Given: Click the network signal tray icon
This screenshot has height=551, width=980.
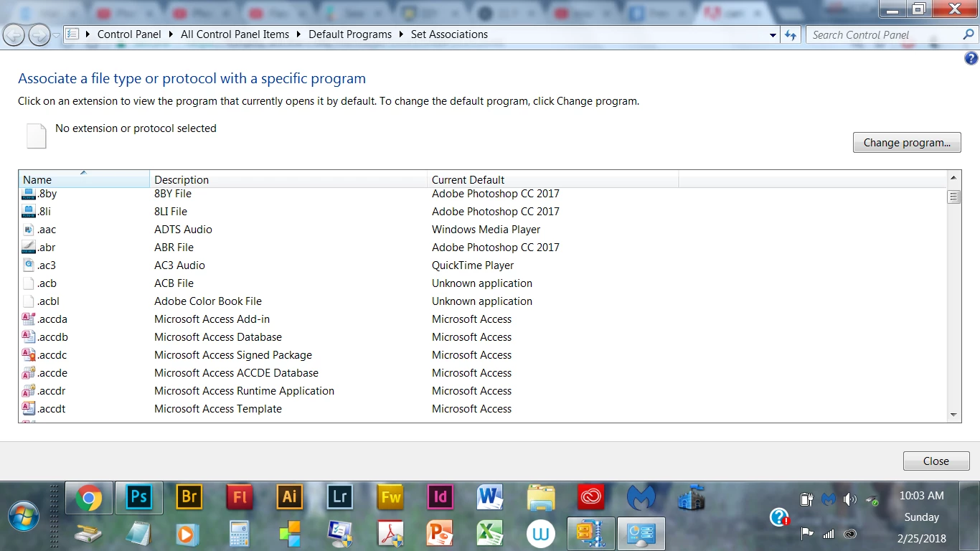Looking at the screenshot, I should pos(829,534).
